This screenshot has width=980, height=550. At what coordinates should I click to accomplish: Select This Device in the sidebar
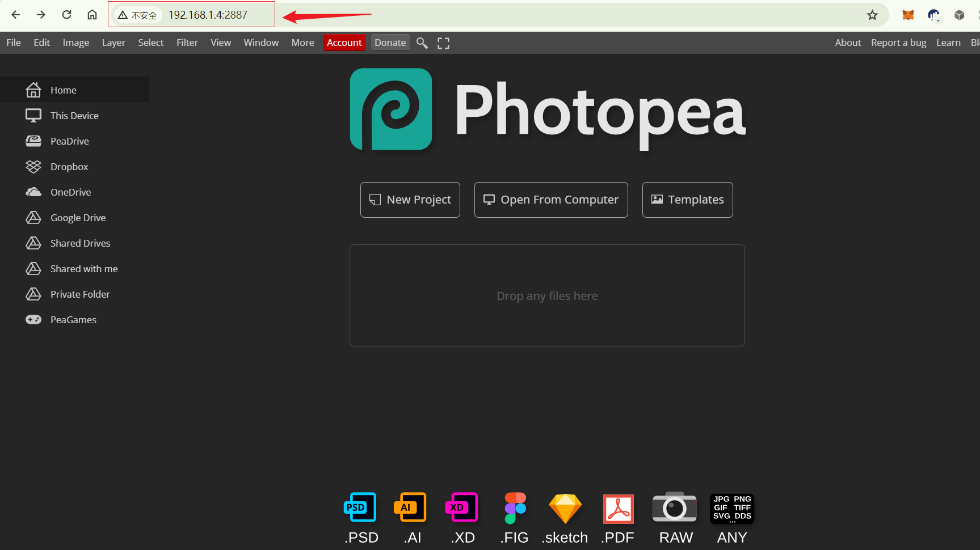74,115
